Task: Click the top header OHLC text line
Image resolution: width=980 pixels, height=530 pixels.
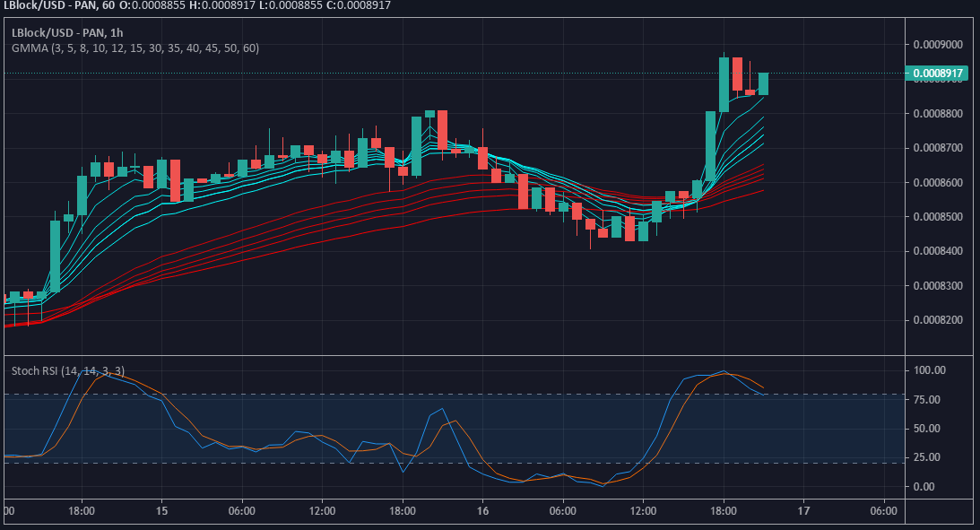Action: point(197,5)
